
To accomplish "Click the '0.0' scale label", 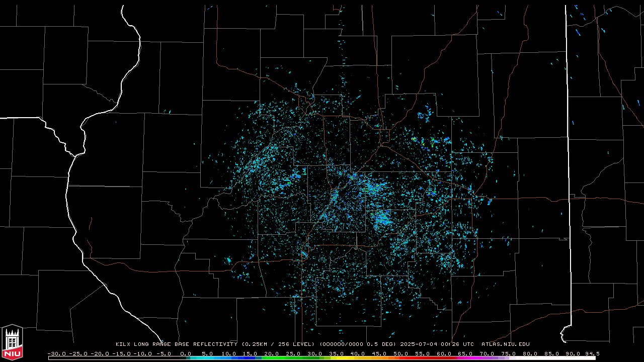I will click(x=185, y=354).
